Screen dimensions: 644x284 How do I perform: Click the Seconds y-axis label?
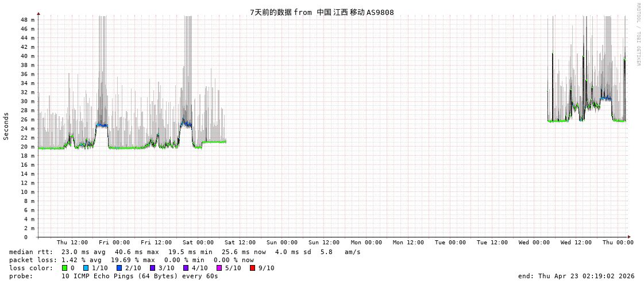click(x=6, y=126)
